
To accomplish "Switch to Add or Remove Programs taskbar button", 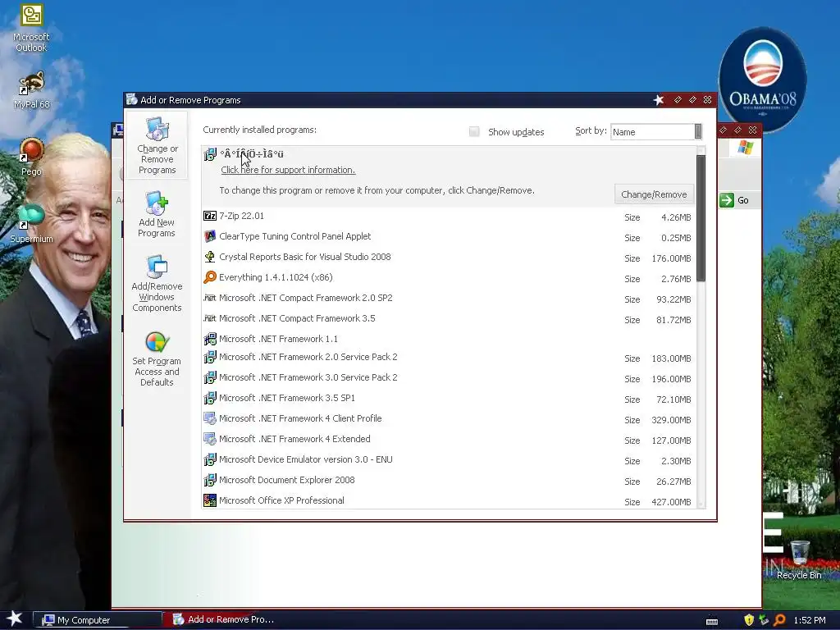I will 225,620.
